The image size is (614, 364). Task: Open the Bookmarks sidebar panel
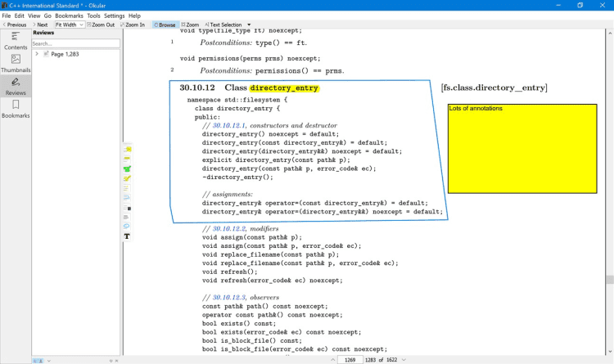pyautogui.click(x=16, y=109)
